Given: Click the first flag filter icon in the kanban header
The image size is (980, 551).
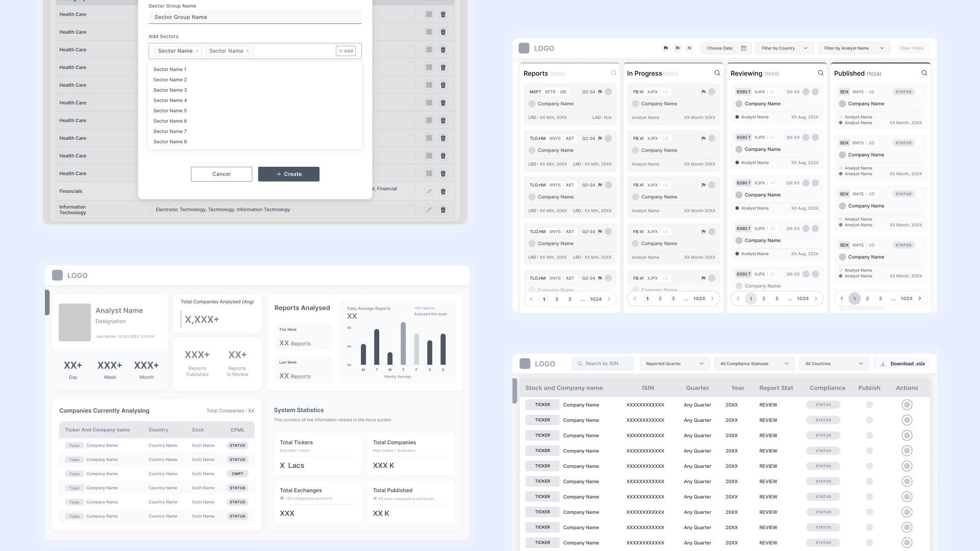Looking at the screenshot, I should tap(666, 48).
